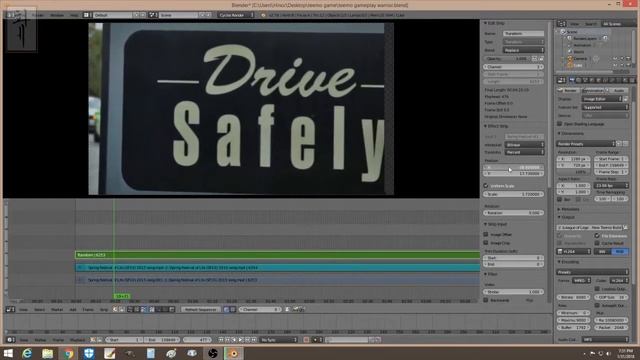Click the green current frame marker label

(122, 296)
